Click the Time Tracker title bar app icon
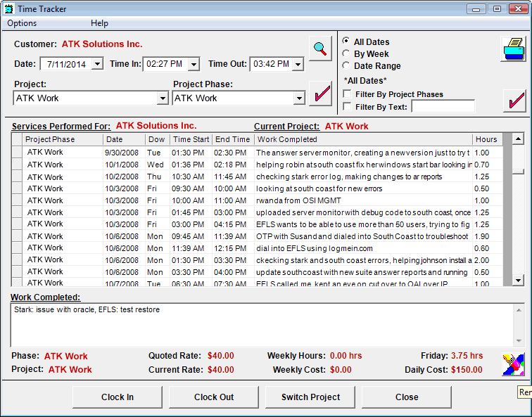This screenshot has width=532, height=417. point(8,9)
